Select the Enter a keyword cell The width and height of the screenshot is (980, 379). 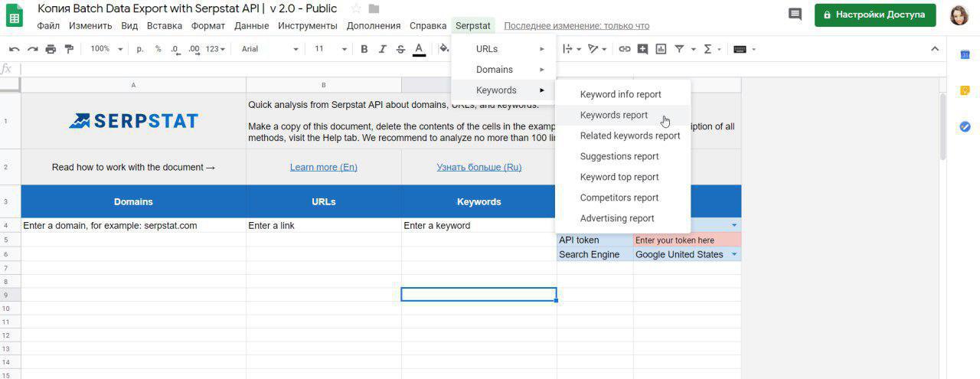pos(479,225)
